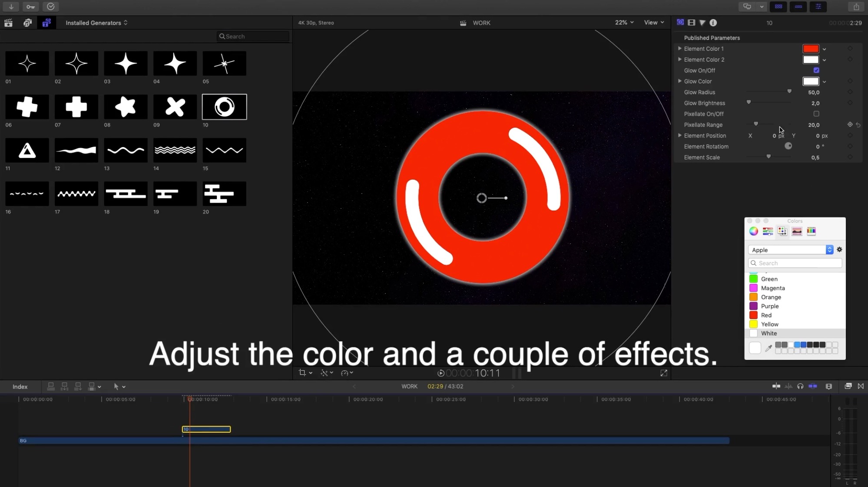
Task: Open the View menu in viewer
Action: [x=654, y=23]
